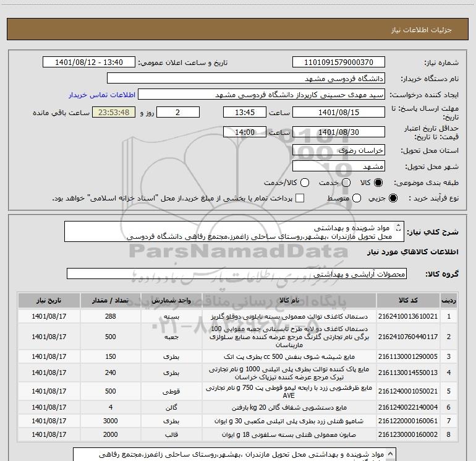The height and width of the screenshot is (461, 476).
Task: Click the شماره نیاز field 1101091579000370
Action: 339,62
